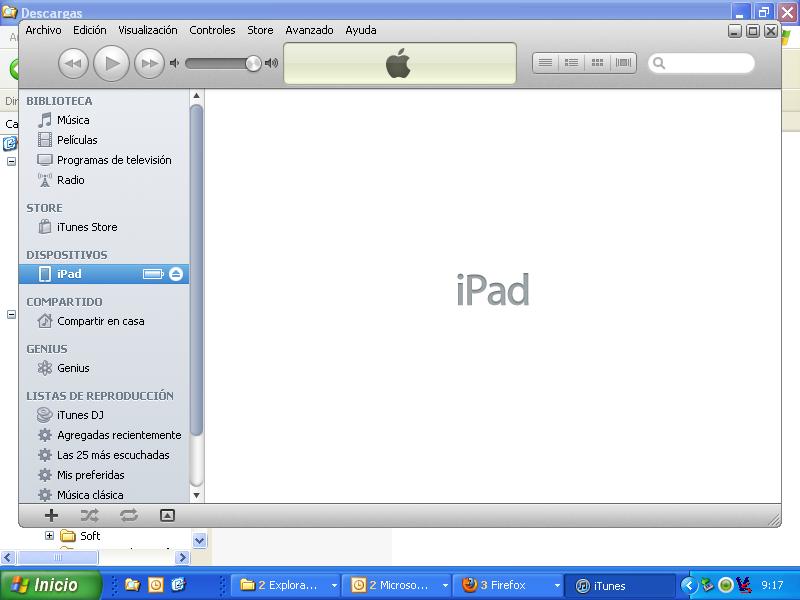The image size is (800, 600).
Task: Select Música clásica playlist
Action: point(104,494)
